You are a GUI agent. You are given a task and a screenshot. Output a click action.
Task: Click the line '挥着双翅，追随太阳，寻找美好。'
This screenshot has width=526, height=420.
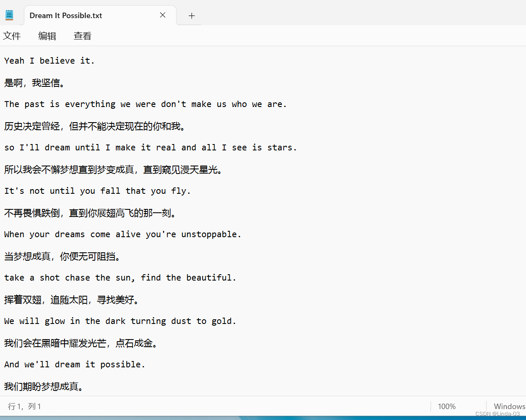[72, 300]
